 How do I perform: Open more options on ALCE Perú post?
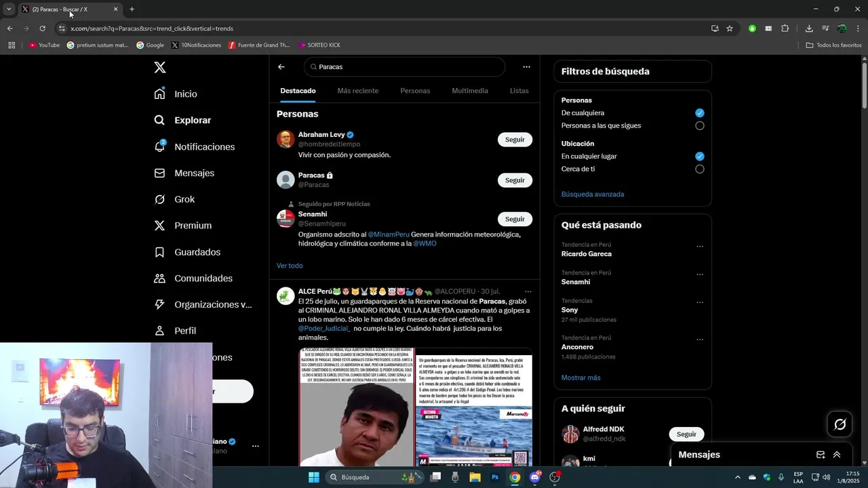528,291
